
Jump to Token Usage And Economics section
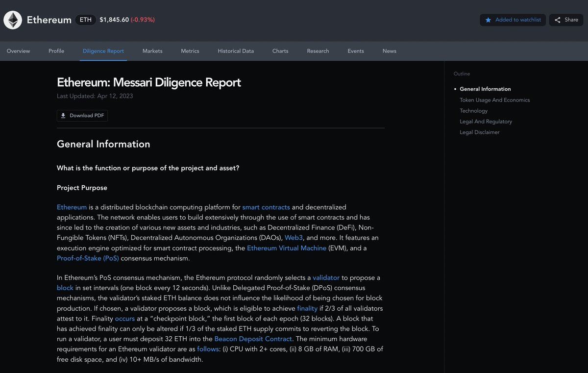coord(494,100)
